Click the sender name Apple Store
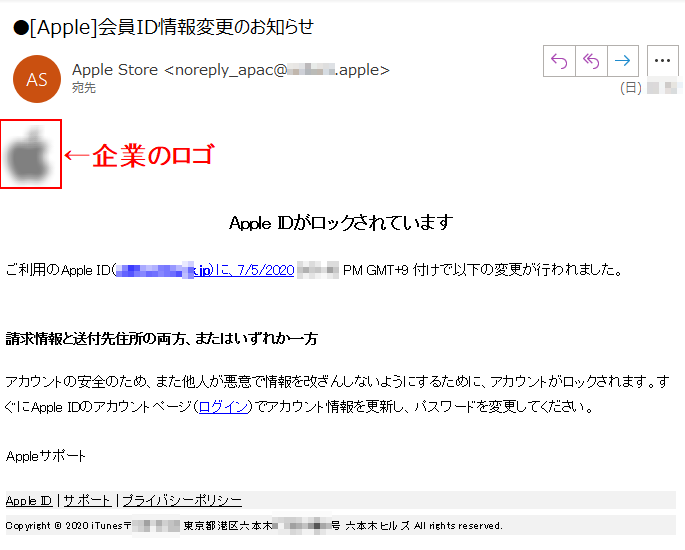 pos(115,70)
